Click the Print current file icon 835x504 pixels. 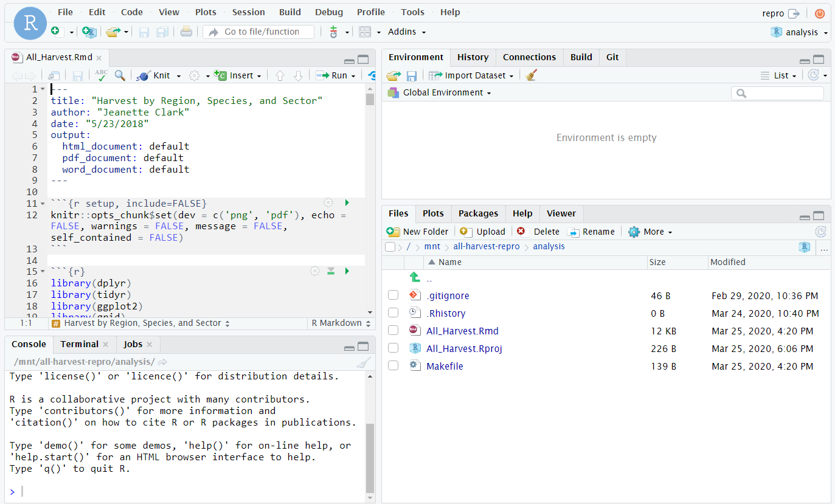point(187,32)
